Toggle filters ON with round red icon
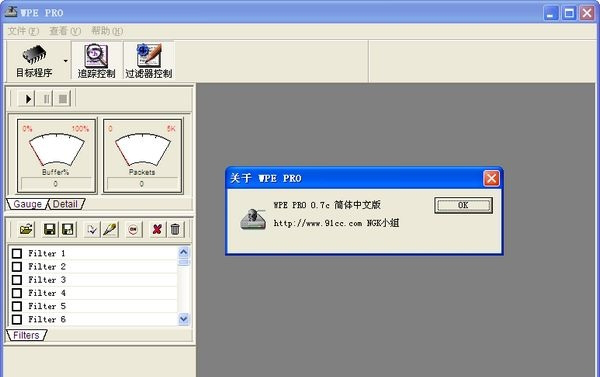Screen dimensions: 600x392 [133, 229]
